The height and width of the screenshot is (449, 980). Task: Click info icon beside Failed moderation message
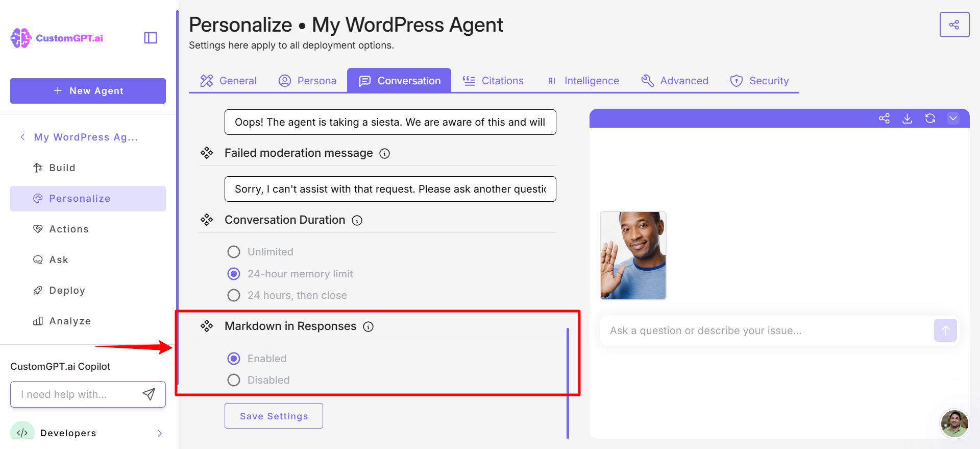coord(385,153)
